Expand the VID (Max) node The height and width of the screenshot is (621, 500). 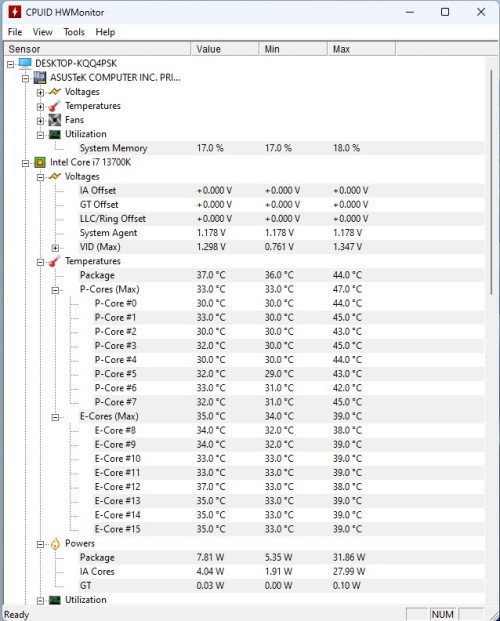click(x=55, y=248)
